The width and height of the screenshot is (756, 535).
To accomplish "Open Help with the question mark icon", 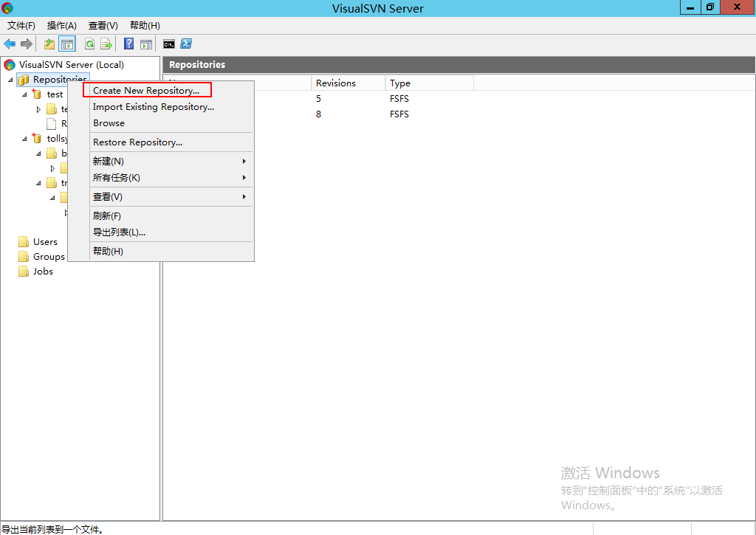I will (128, 44).
